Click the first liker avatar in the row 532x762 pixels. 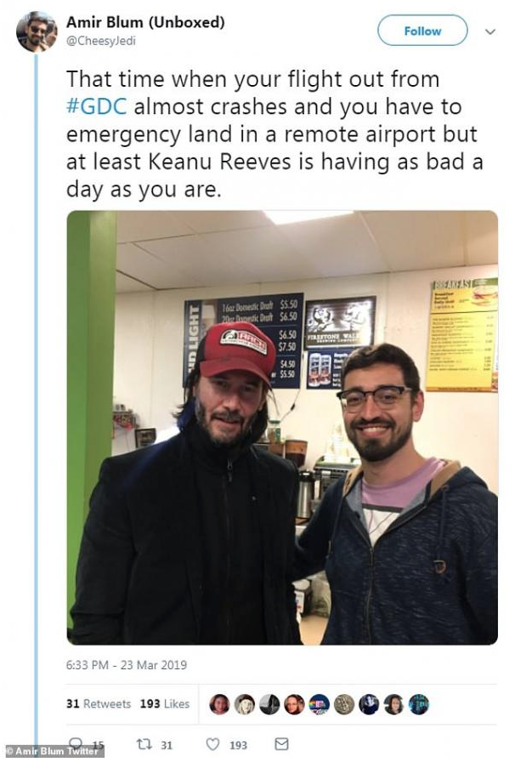point(219,704)
